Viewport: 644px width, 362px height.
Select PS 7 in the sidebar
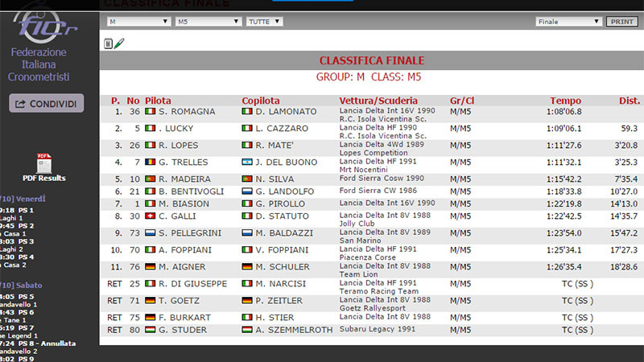pyautogui.click(x=26, y=327)
